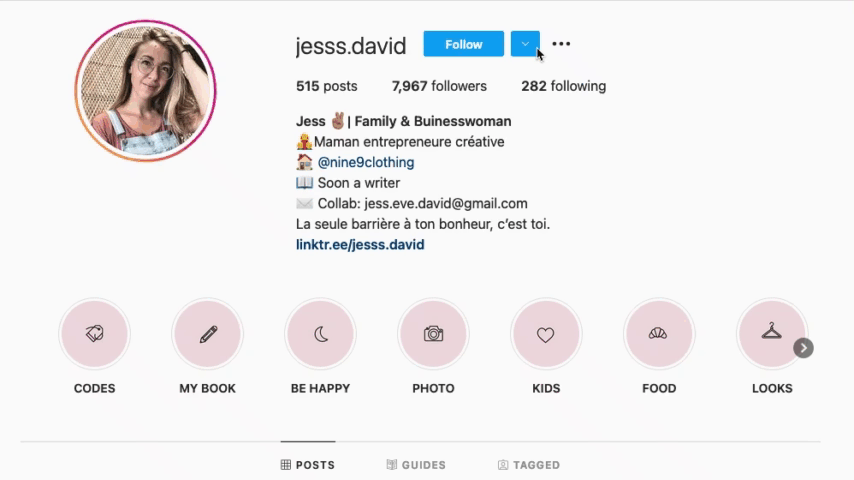The image size is (854, 480).
Task: Click the blue Follow button
Action: tap(463, 44)
